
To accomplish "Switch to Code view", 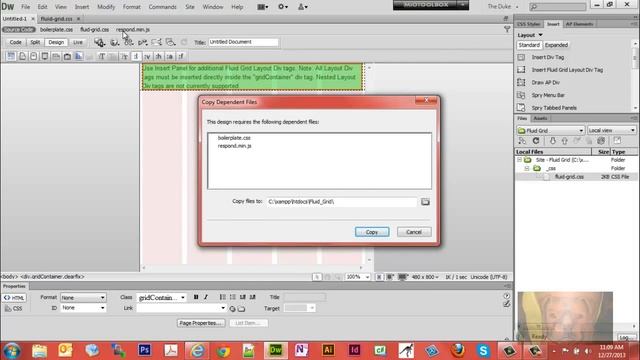I will click(16, 42).
